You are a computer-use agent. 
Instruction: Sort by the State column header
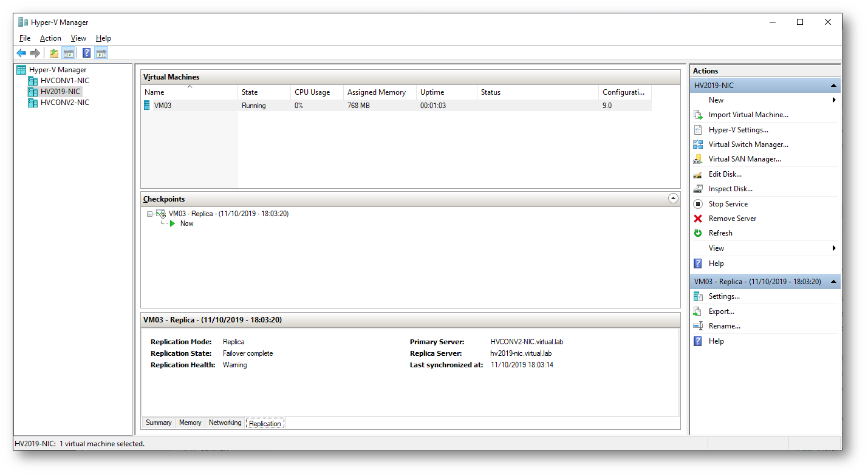(x=264, y=92)
